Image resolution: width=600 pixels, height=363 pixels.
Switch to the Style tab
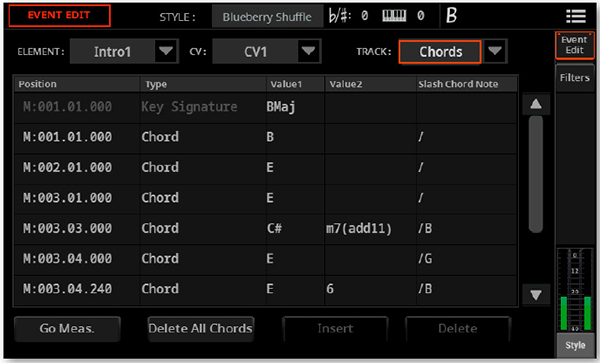coord(575,345)
